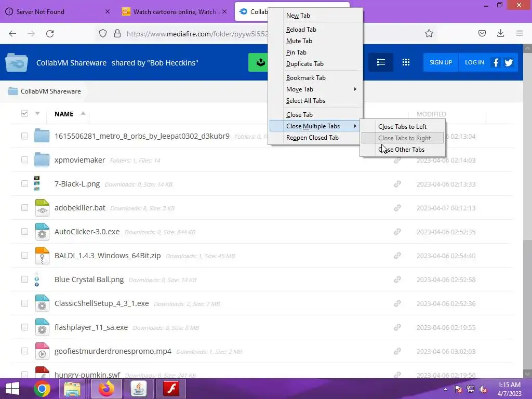Open the Java app in taskbar
Image resolution: width=532 pixels, height=399 pixels.
click(x=138, y=389)
